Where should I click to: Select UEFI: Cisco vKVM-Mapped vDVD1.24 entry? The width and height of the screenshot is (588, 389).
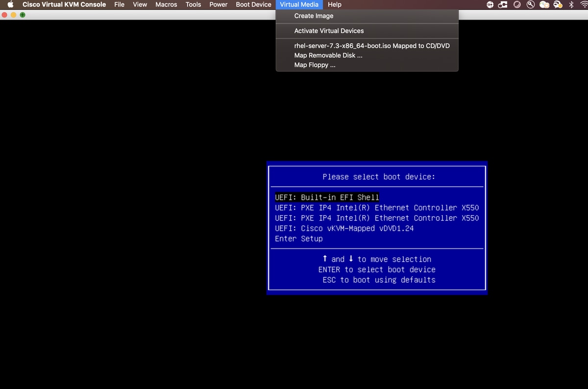tap(344, 228)
